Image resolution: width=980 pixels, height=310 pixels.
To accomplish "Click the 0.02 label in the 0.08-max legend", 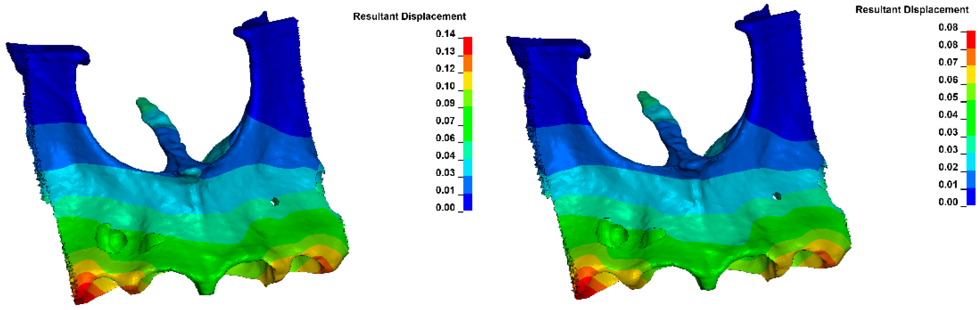I will [x=948, y=167].
